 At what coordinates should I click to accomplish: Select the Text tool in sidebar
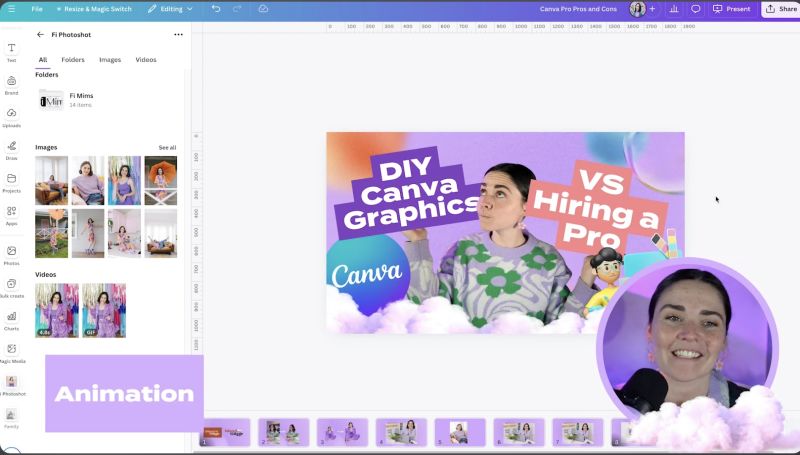pyautogui.click(x=11, y=52)
